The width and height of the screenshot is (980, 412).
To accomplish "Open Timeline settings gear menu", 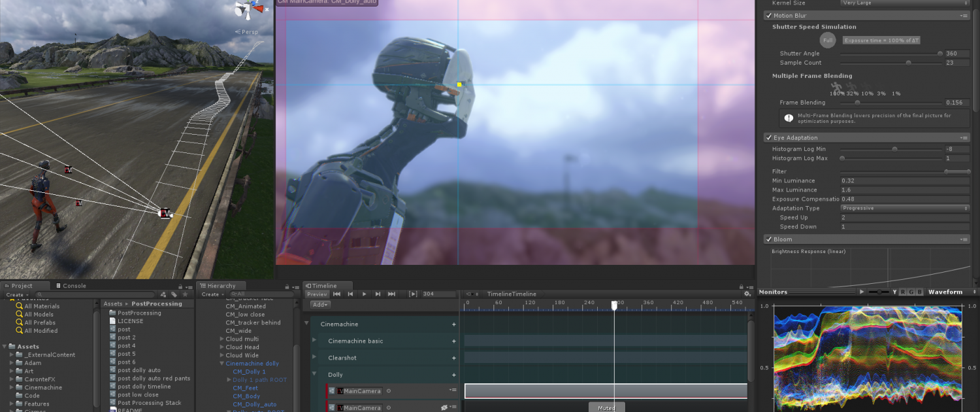I will click(747, 294).
